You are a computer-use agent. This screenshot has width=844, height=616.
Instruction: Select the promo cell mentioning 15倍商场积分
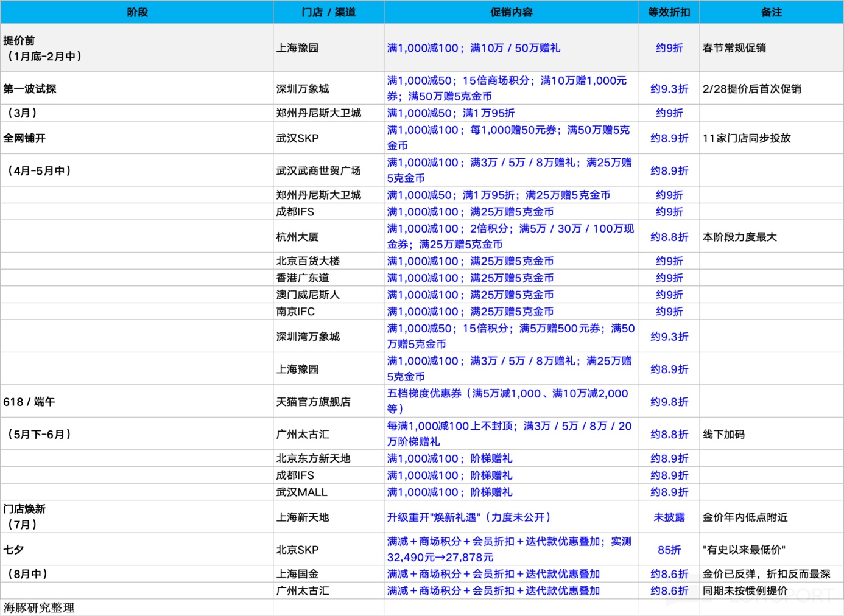(512, 88)
